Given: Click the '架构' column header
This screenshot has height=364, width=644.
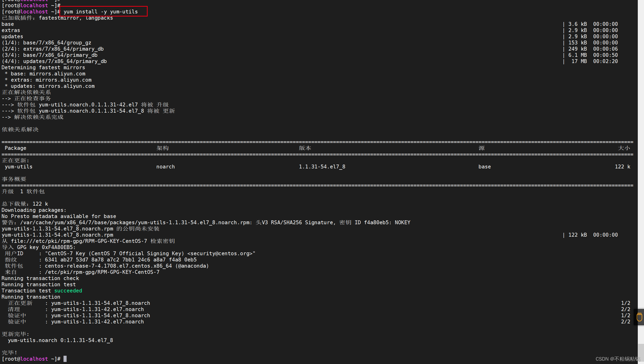Looking at the screenshot, I should [x=162, y=148].
